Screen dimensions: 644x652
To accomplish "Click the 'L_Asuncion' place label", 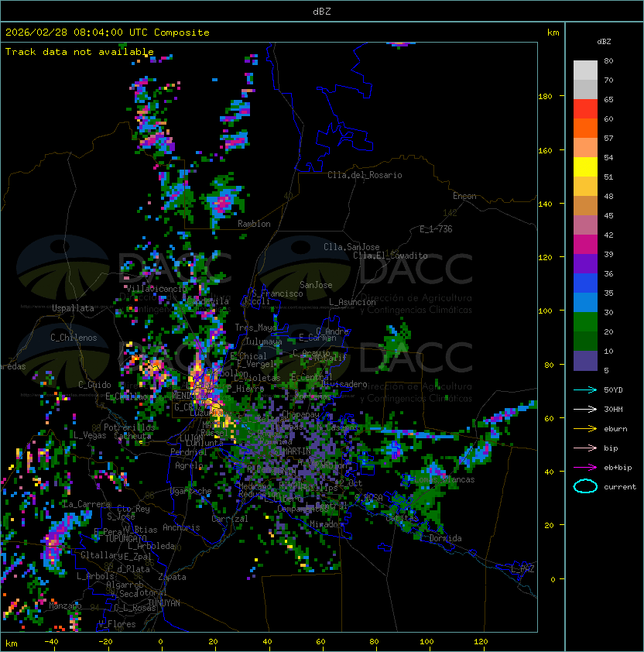I will [x=352, y=302].
